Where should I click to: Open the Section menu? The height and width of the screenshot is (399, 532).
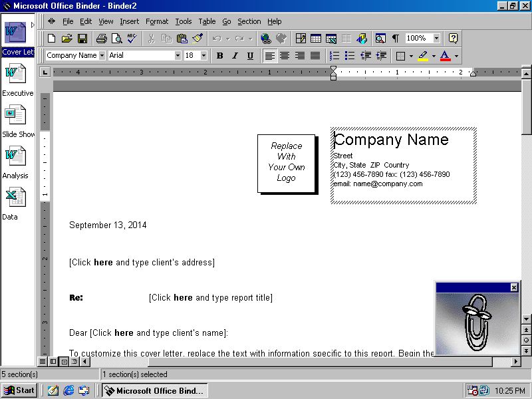point(249,21)
